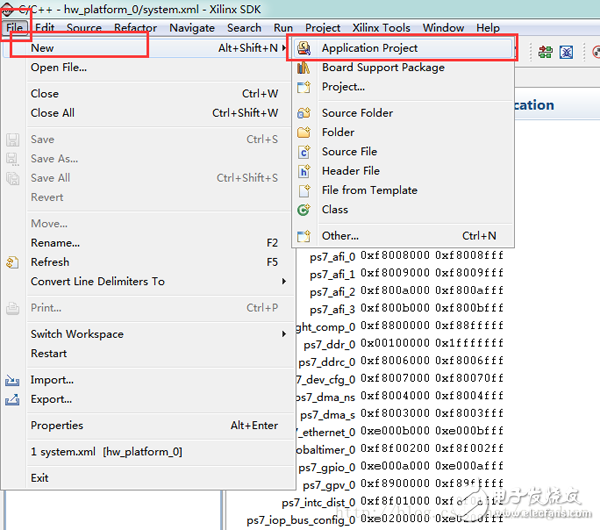Expand the Switch Workspace submenu
Viewport: 600px width, 530px height.
77,334
